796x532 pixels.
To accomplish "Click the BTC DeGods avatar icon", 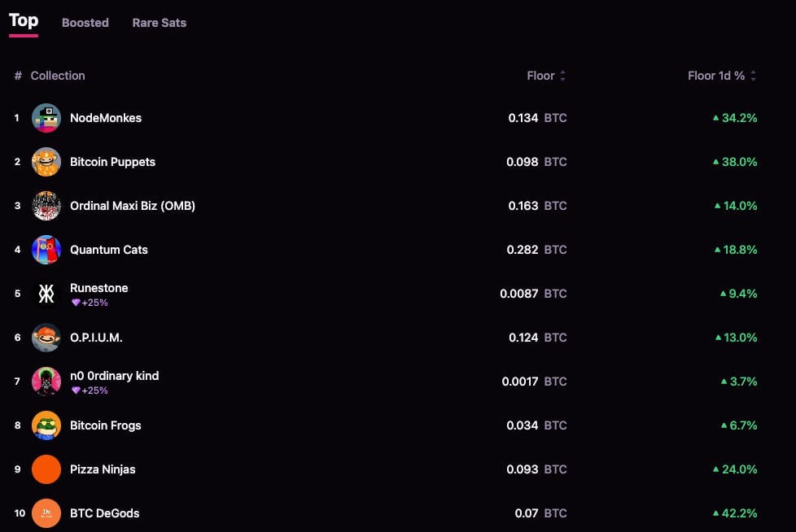I will pos(46,513).
